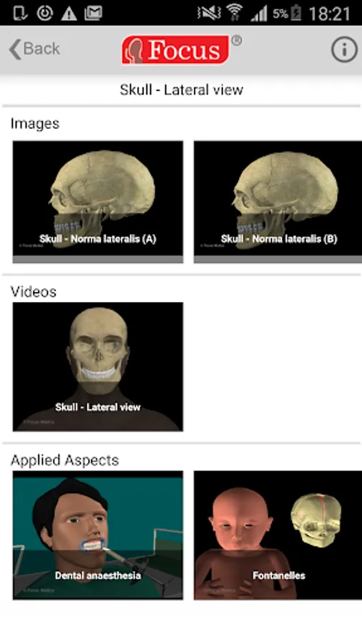Select the Applied Aspects section heading
The height and width of the screenshot is (644, 362).
click(x=65, y=460)
